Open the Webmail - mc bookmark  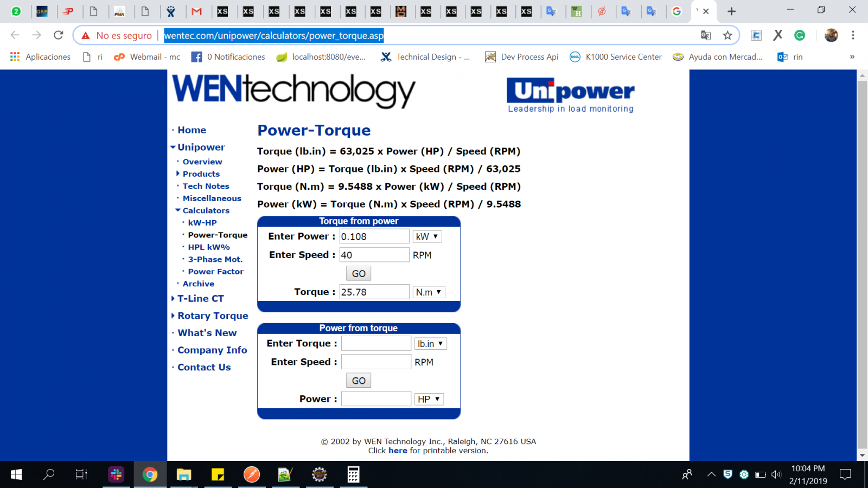(x=147, y=57)
